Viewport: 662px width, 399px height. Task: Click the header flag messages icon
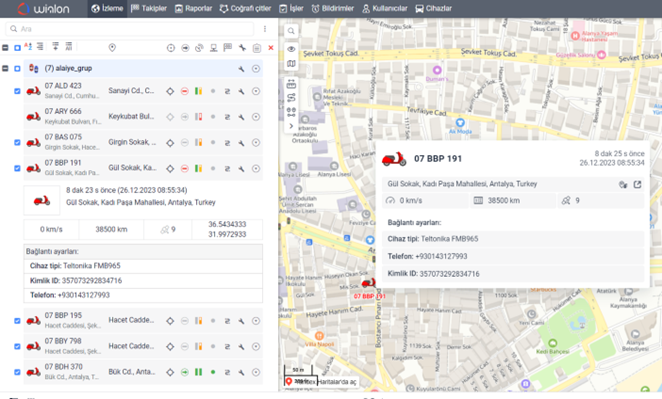coord(228,47)
